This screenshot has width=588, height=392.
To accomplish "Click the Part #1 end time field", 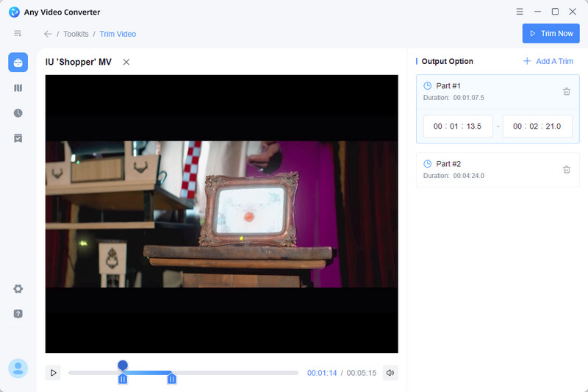I will click(x=537, y=126).
